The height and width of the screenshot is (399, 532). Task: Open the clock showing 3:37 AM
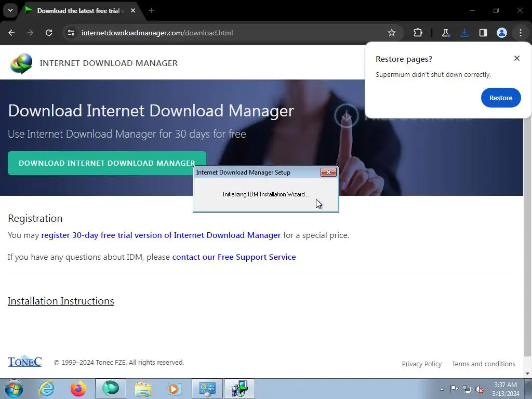tap(506, 389)
